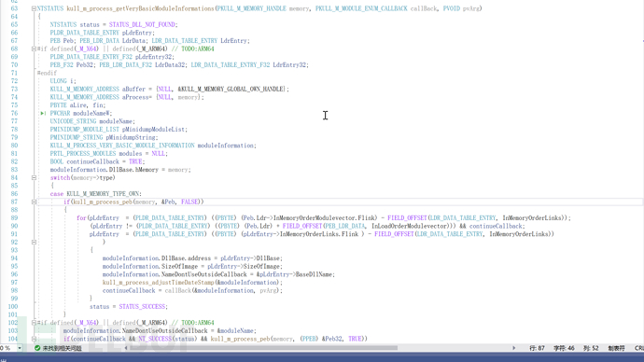Click pLdrEntry32 on line 69
The image size is (644, 362).
pyautogui.click(x=154, y=57)
